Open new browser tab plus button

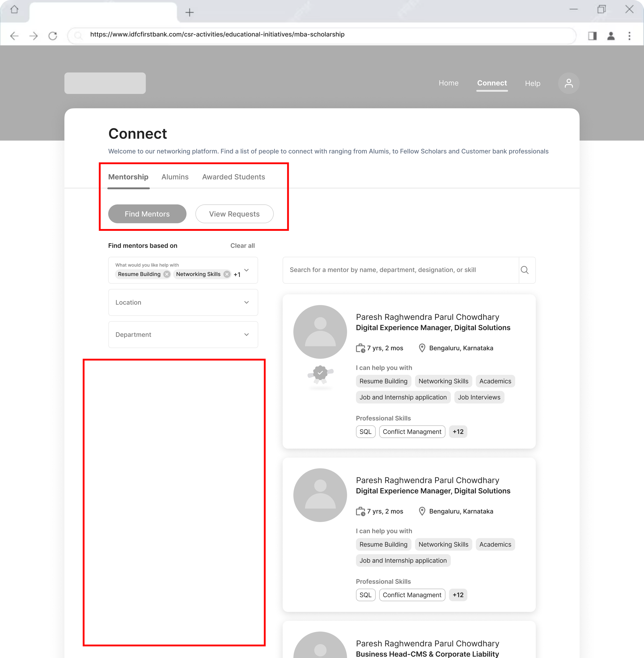point(189,13)
